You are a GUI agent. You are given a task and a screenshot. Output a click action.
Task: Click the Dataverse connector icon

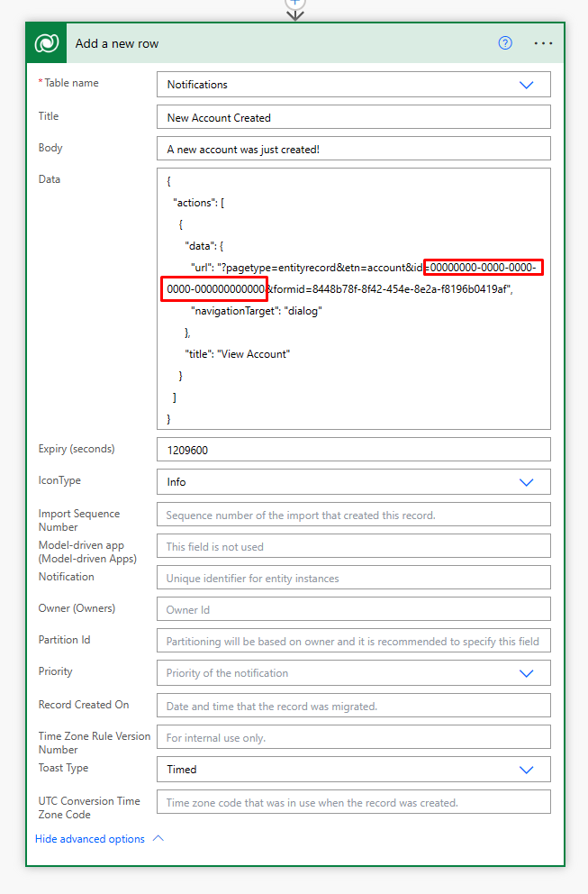[46, 43]
